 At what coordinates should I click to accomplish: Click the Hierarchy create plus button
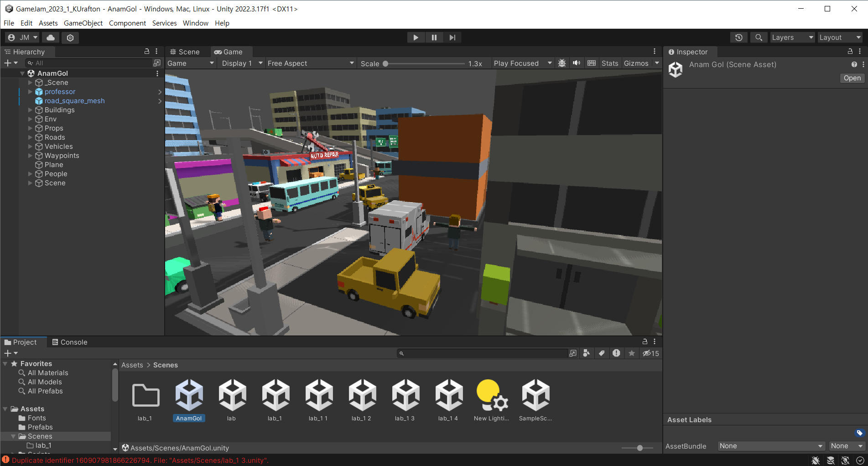[x=10, y=63]
